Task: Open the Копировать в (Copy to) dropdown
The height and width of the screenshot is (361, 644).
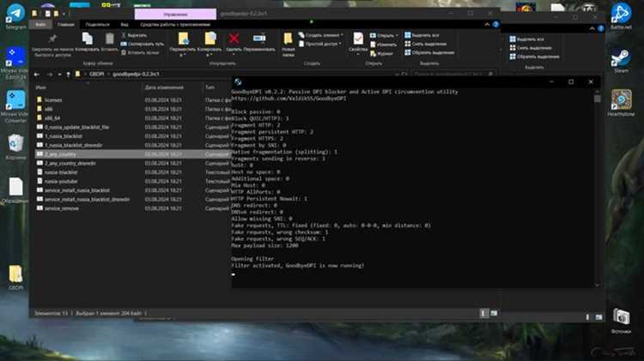Action: pyautogui.click(x=210, y=44)
